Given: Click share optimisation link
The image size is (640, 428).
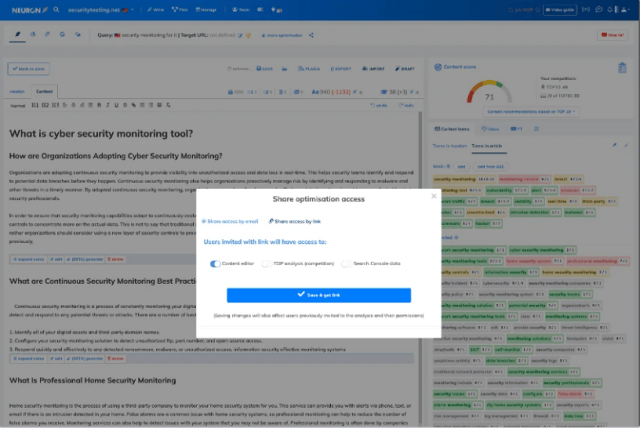Looking at the screenshot, I should [x=282, y=35].
